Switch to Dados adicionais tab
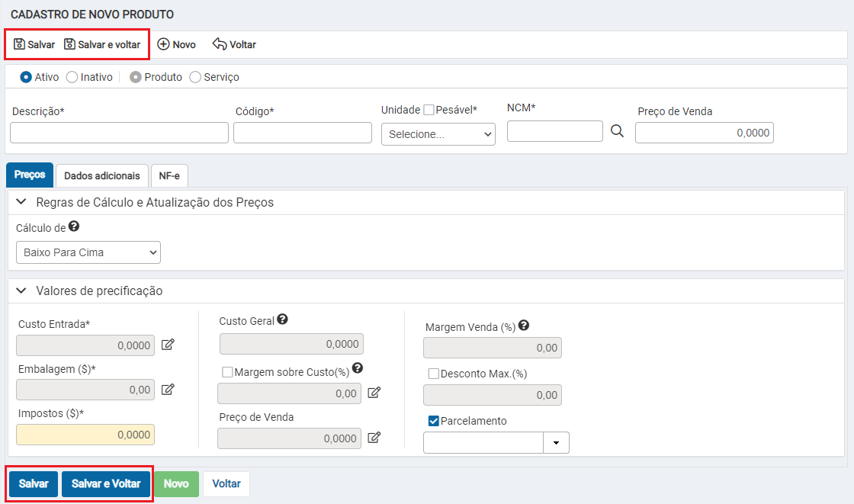Screen dimensions: 854x504 tap(102, 176)
